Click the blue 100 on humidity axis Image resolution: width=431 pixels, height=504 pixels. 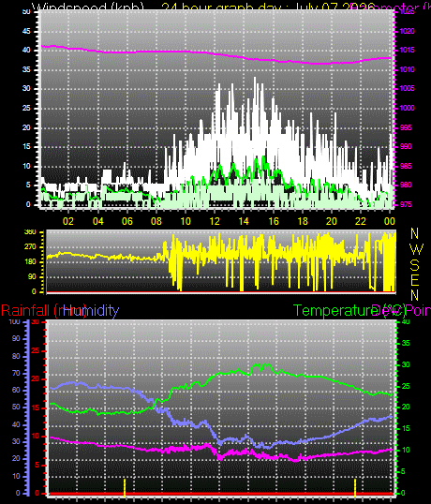[14, 321]
